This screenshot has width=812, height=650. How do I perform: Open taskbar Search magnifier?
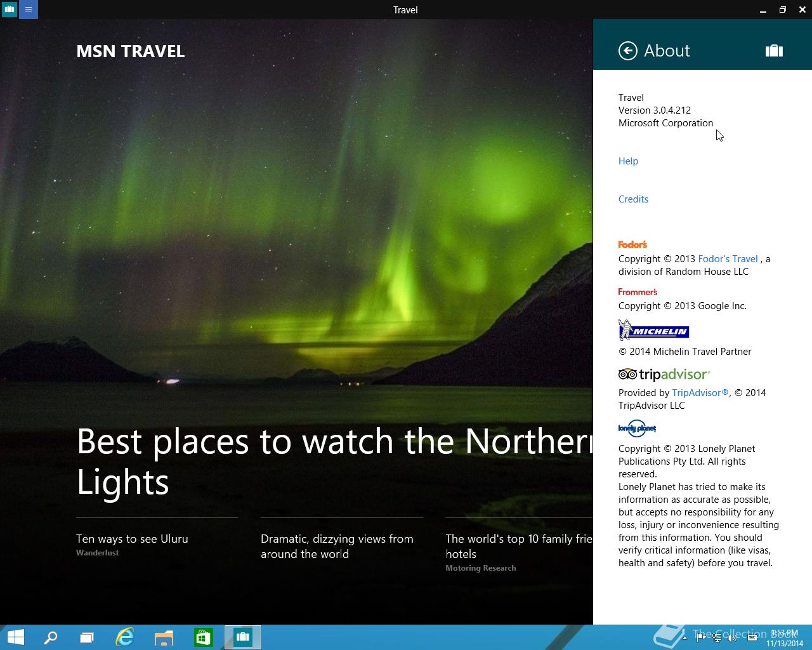[51, 637]
